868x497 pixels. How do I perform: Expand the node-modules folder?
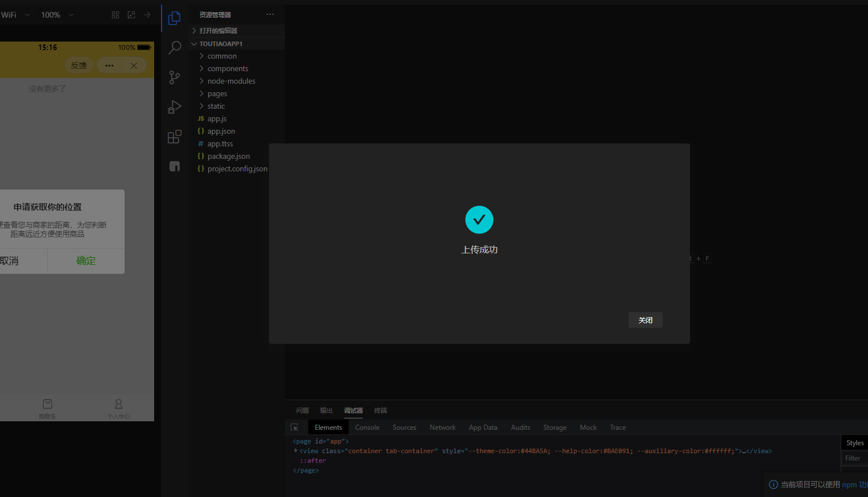(x=237, y=81)
